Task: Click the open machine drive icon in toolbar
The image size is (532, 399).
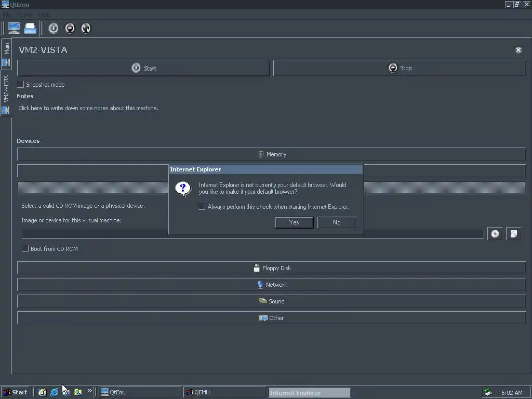Action: [x=30, y=28]
